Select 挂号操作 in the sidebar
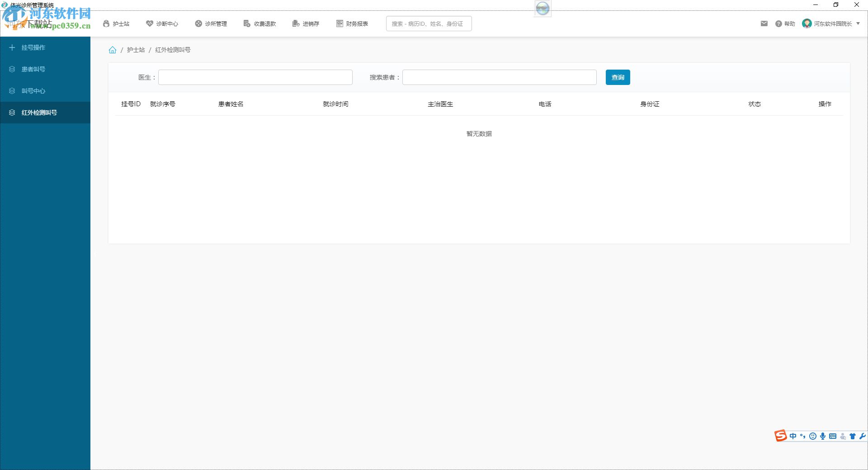 click(45, 47)
